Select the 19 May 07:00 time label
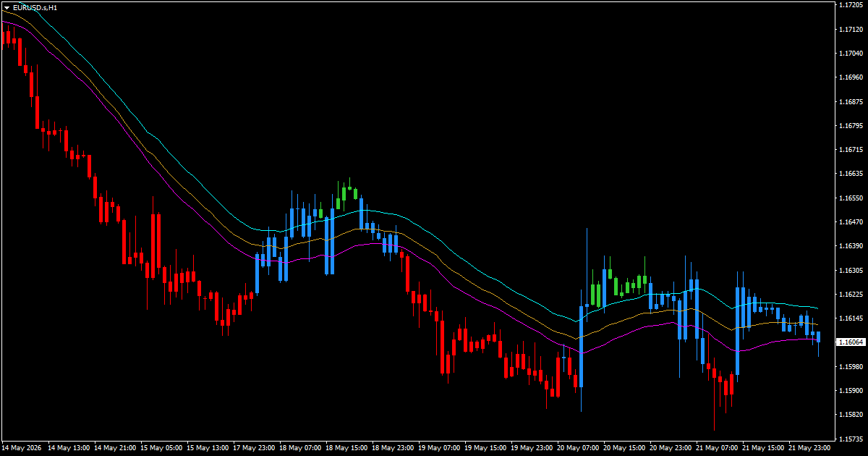This screenshot has height=456, width=868. 439,448
